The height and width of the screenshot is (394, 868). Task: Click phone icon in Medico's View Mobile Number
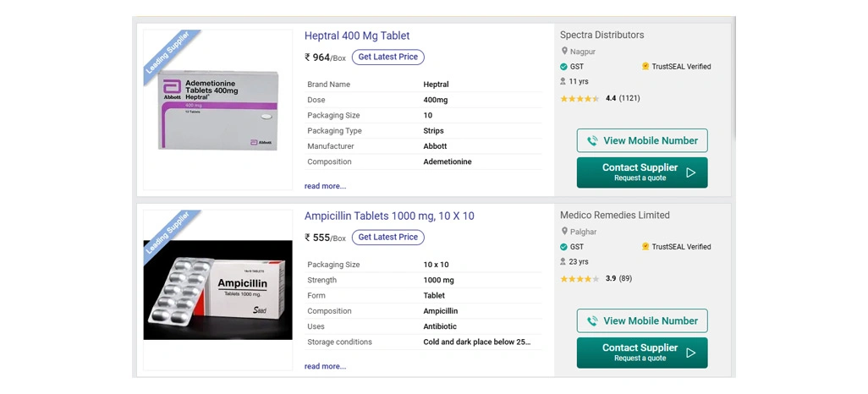(x=592, y=321)
